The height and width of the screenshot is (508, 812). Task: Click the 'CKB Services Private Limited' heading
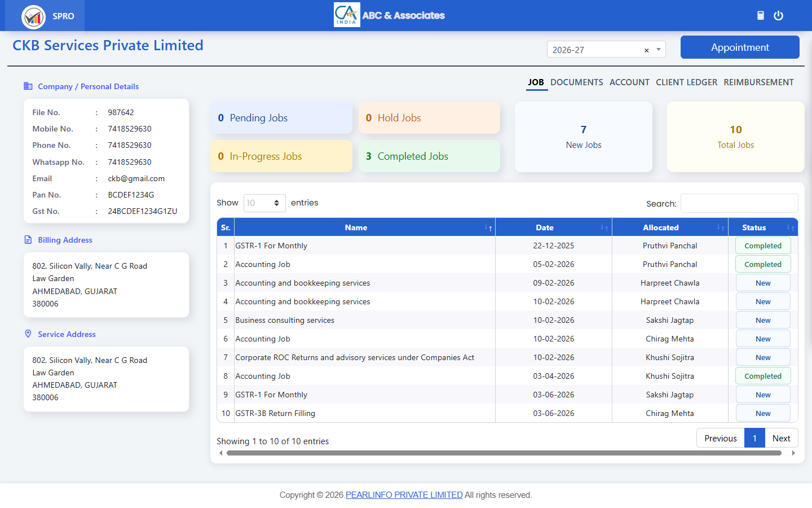[108, 45]
